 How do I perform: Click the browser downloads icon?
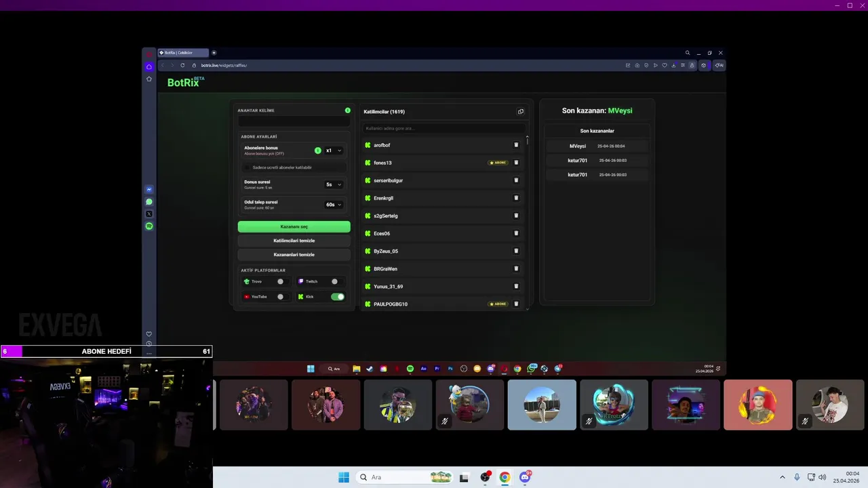(x=673, y=65)
